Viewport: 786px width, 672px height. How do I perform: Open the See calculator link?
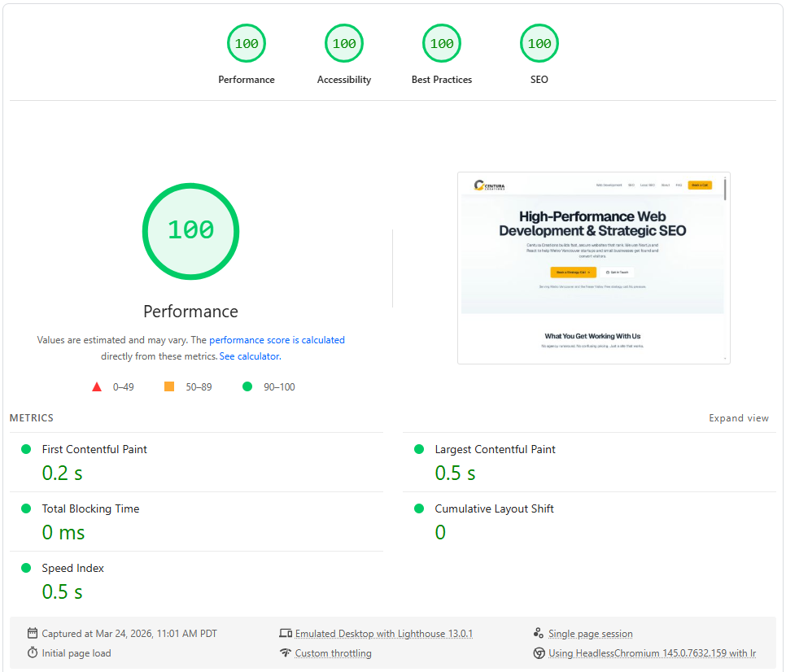[x=250, y=356]
